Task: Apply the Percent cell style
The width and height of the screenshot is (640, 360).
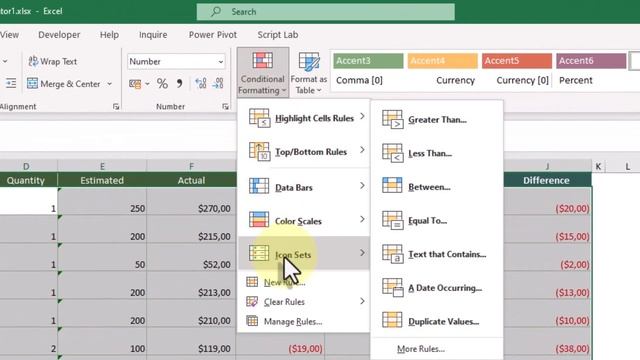Action: point(591,80)
